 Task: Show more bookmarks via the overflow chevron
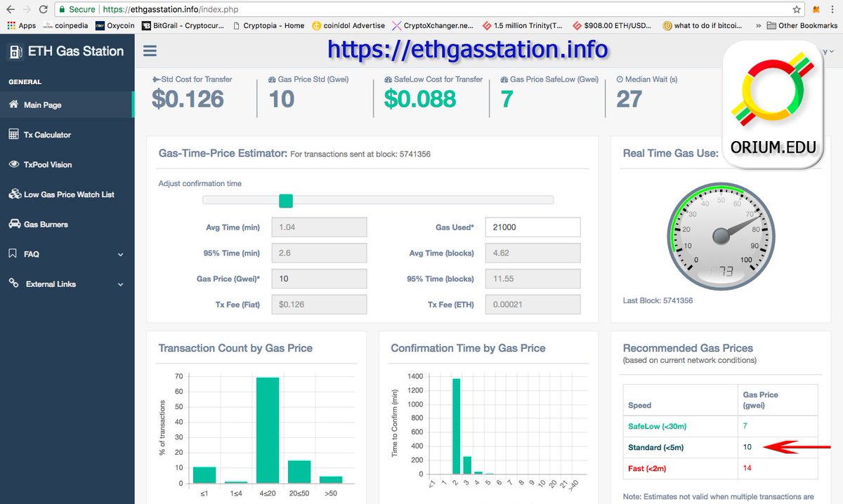coord(758,26)
